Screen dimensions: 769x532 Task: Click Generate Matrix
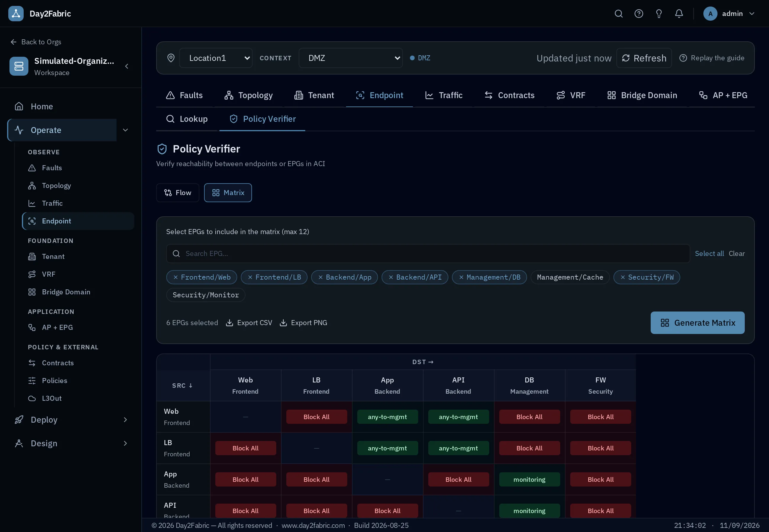697,323
